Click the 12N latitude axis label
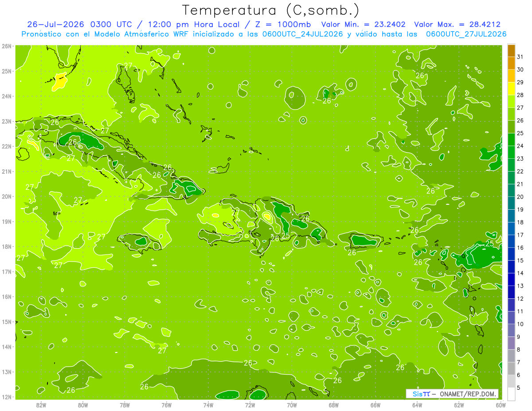532x411 pixels. [x=7, y=397]
